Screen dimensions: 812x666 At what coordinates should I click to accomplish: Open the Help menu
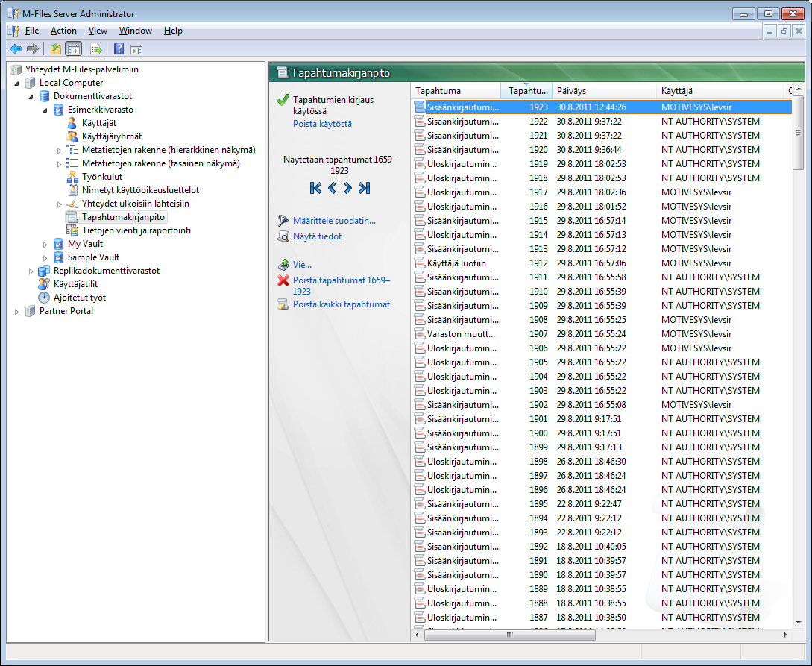pos(173,31)
